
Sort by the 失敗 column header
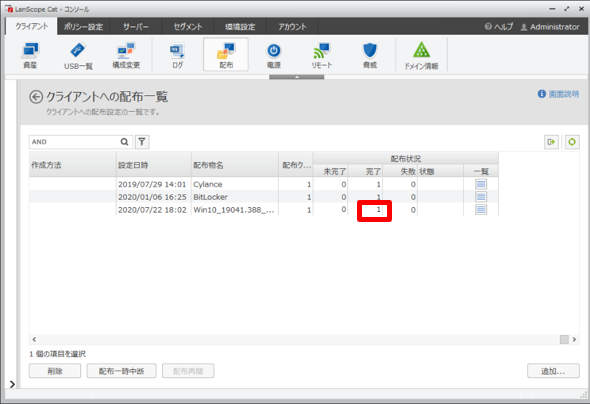point(400,172)
